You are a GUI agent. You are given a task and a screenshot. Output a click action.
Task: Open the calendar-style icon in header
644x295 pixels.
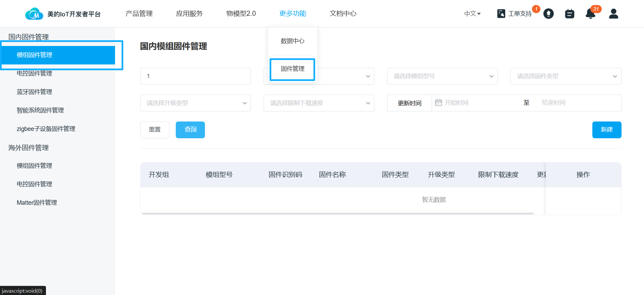point(570,14)
